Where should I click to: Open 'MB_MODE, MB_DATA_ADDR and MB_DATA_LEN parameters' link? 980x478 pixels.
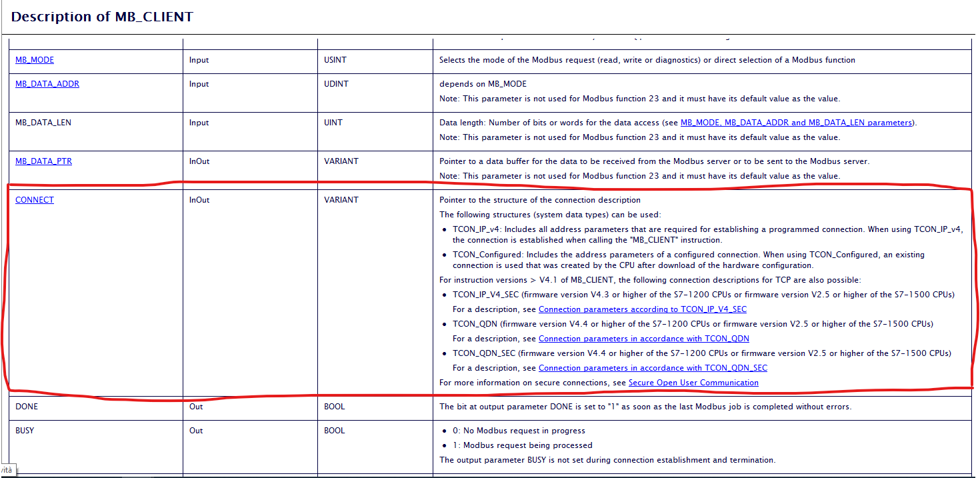[x=796, y=123]
